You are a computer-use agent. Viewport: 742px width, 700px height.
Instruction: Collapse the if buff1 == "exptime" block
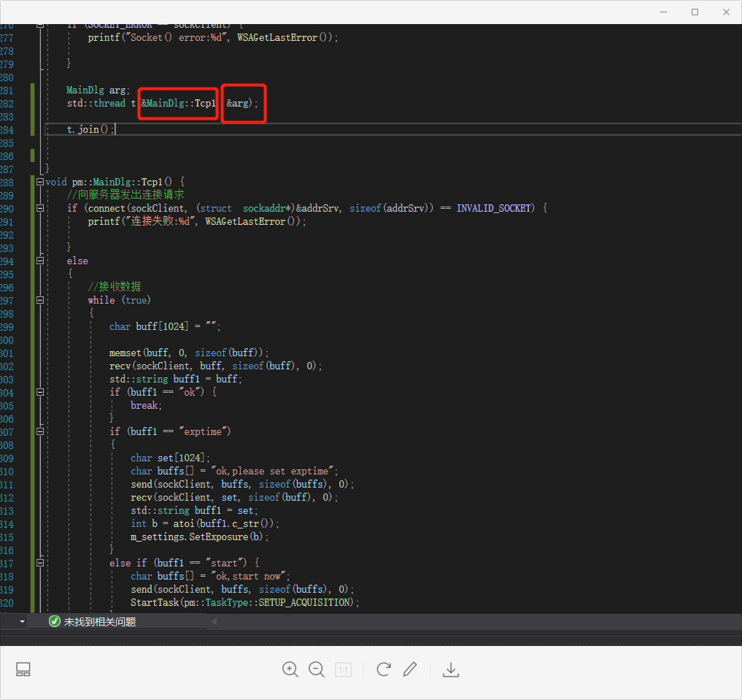click(40, 431)
